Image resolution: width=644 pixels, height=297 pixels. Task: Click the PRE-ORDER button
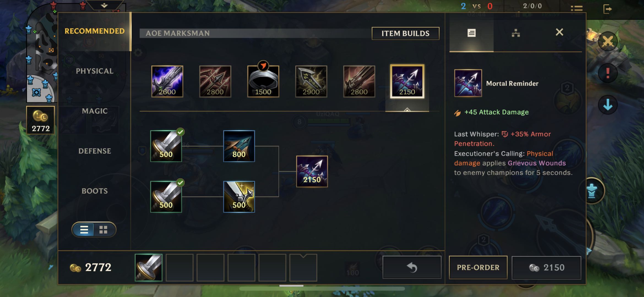click(478, 267)
